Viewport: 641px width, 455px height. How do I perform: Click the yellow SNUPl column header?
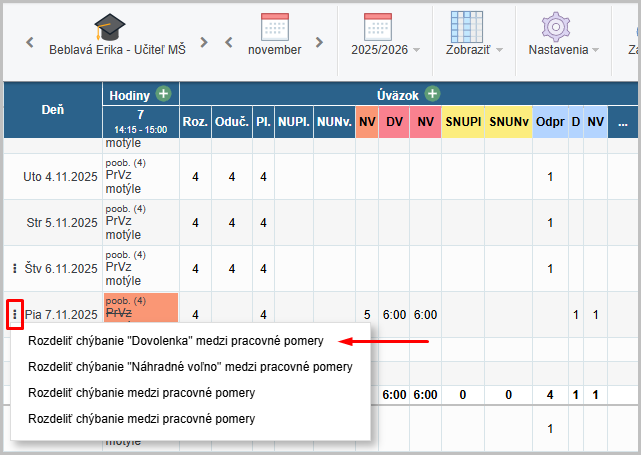pyautogui.click(x=463, y=121)
